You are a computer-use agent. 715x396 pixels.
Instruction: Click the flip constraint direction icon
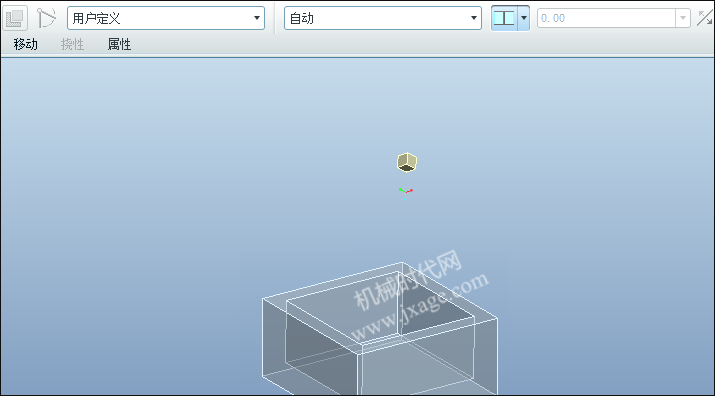click(705, 18)
